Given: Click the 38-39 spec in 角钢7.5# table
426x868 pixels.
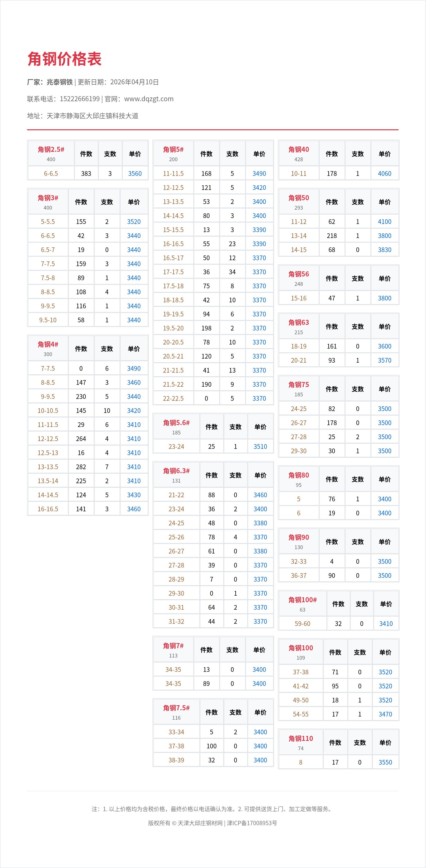Looking at the screenshot, I should tap(176, 760).
